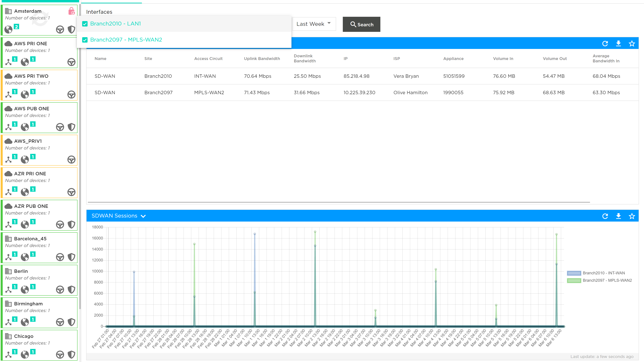Select the Barcelona_45 site card
Screen dimensions: 644x362
tap(39, 248)
